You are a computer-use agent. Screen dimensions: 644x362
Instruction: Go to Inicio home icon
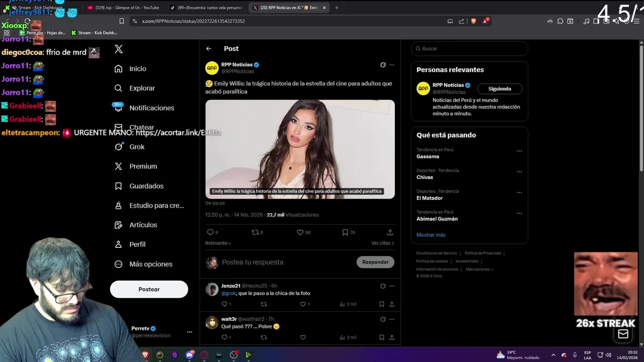click(118, 68)
